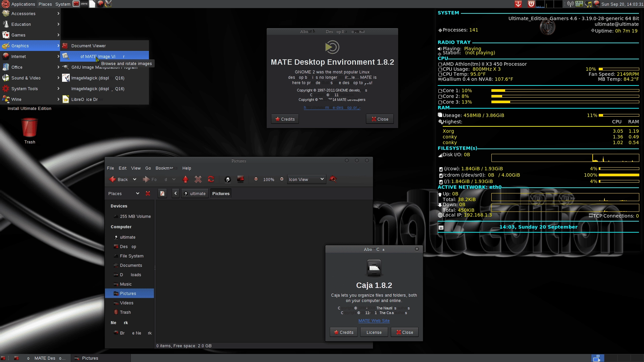This screenshot has width=644, height=362.
Task: Expand the Wine submenu
Action: coord(30,100)
